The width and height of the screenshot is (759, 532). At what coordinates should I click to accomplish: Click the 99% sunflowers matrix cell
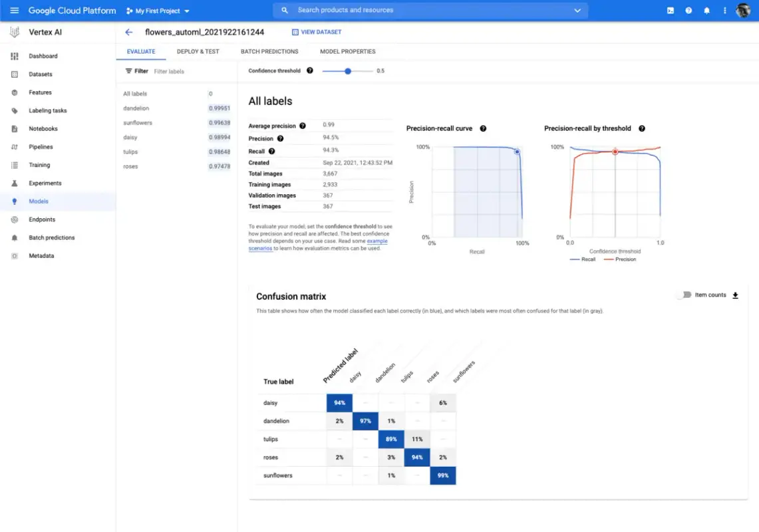(443, 475)
